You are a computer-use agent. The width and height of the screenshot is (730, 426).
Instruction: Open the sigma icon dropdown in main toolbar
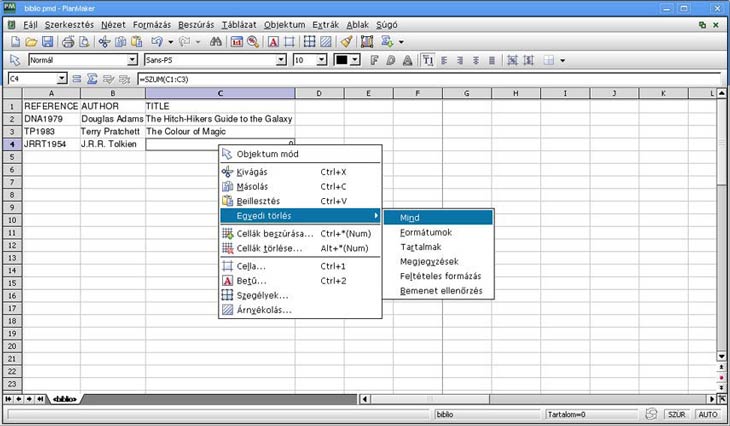click(x=401, y=42)
